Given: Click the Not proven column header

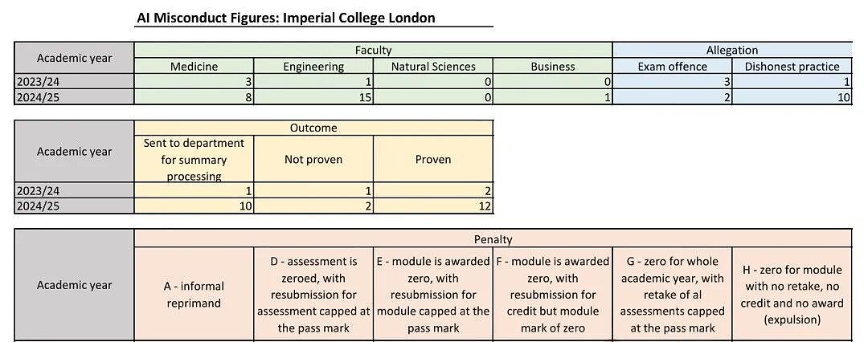Looking at the screenshot, I should [x=313, y=160].
